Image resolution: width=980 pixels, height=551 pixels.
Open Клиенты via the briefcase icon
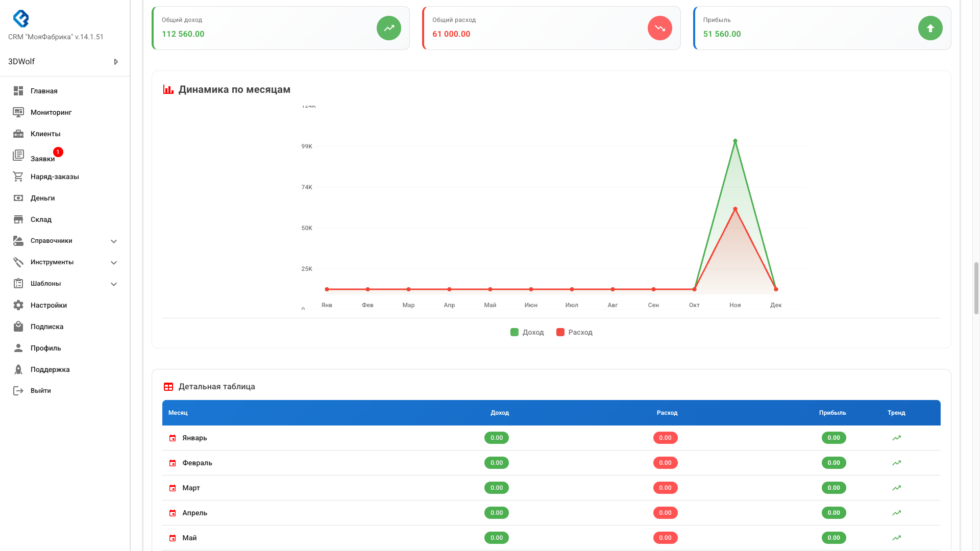(18, 134)
